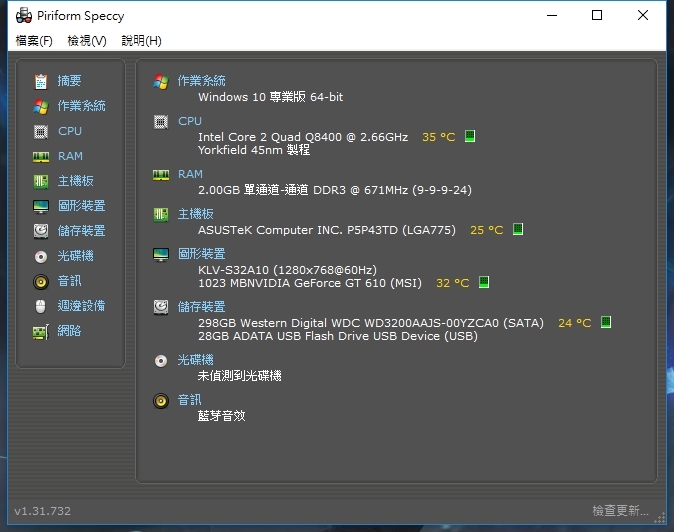Click 2.00GB DDR3 @ 671MHz memory line
The width and height of the screenshot is (674, 532).
[x=335, y=190]
